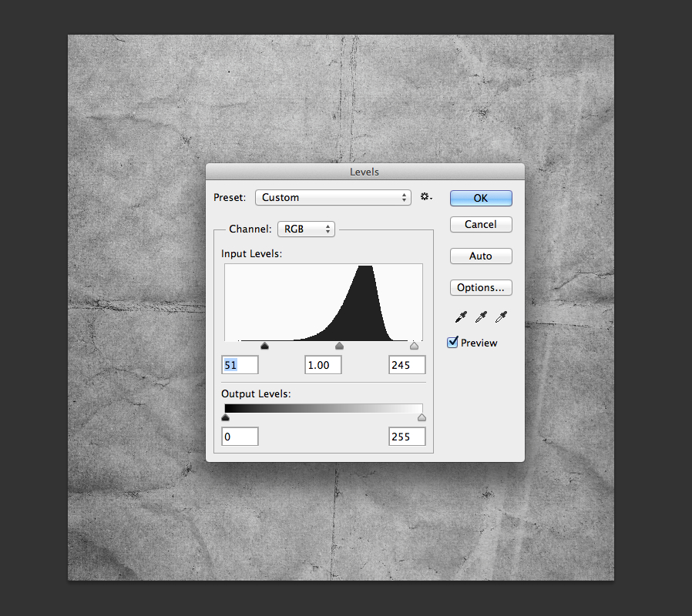Select the white input level slider handle
Viewport: 692px width, 616px height.
[x=414, y=346]
